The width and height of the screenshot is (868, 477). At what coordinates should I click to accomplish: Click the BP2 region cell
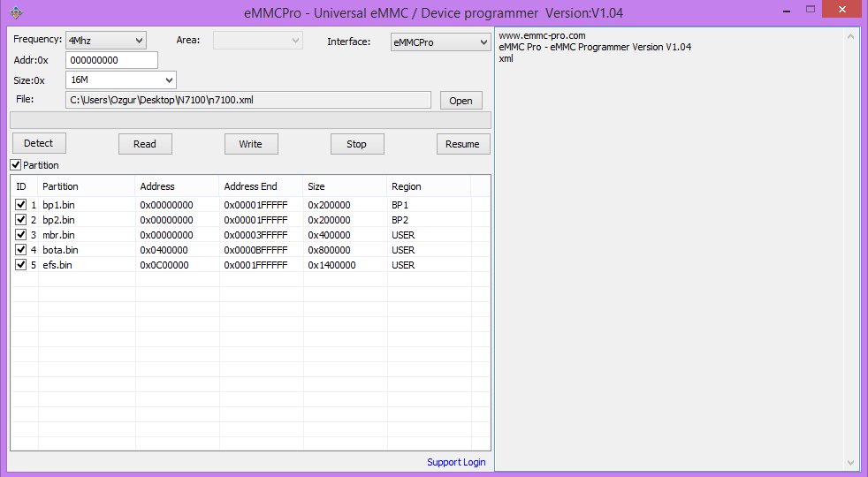(x=400, y=220)
